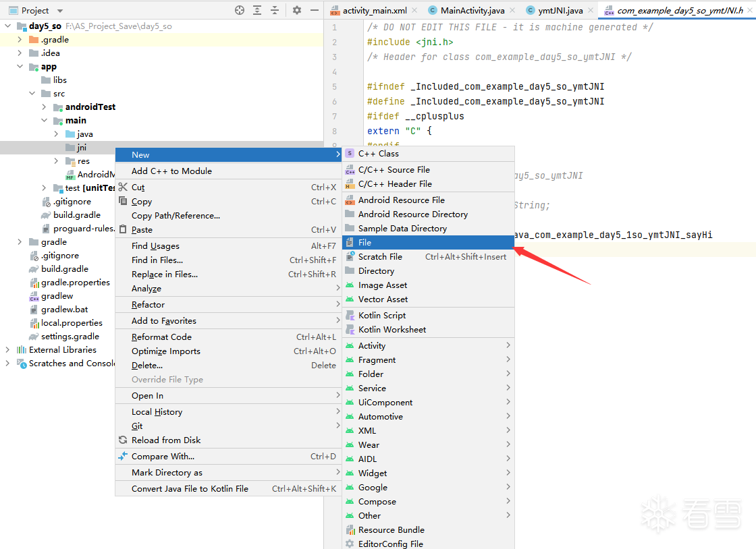Expand the androidTest folder
This screenshot has height=549, width=756.
pyautogui.click(x=45, y=107)
